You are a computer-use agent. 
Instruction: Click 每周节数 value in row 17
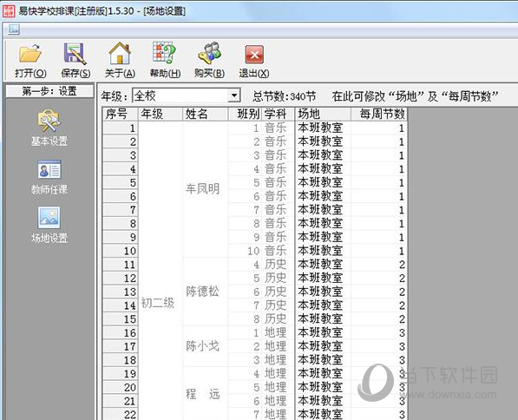[378, 346]
